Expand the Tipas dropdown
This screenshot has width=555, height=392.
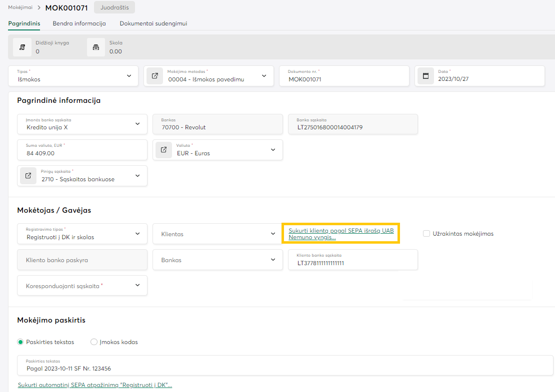click(129, 76)
